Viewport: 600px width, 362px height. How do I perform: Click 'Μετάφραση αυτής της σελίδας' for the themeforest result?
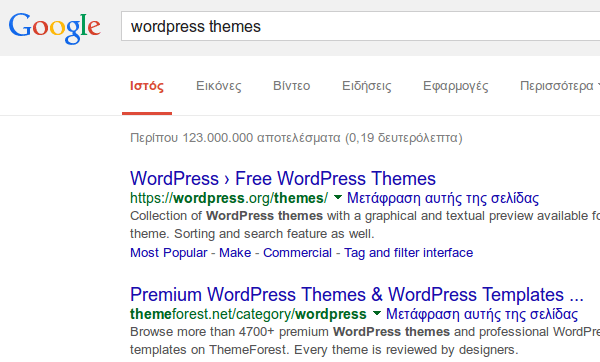pos(482,314)
